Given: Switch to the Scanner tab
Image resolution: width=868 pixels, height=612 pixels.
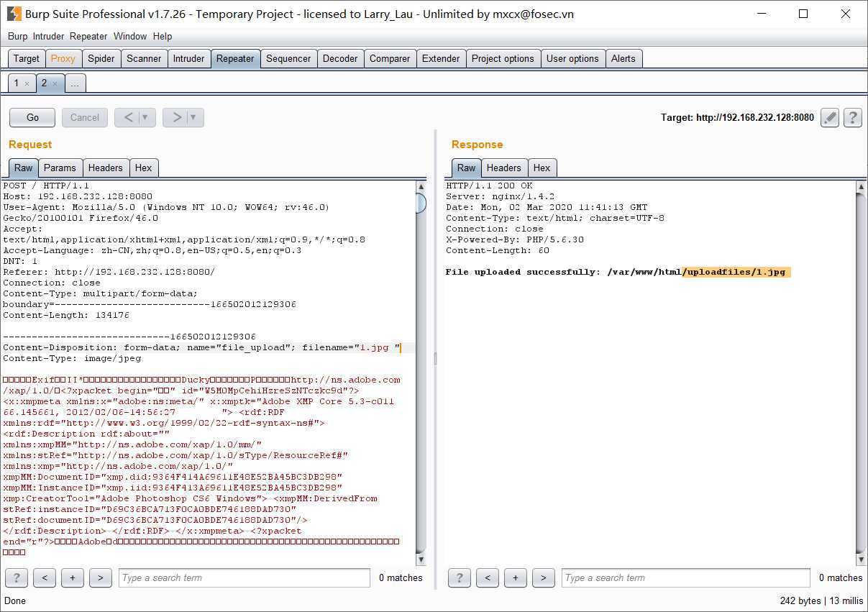Looking at the screenshot, I should point(144,59).
